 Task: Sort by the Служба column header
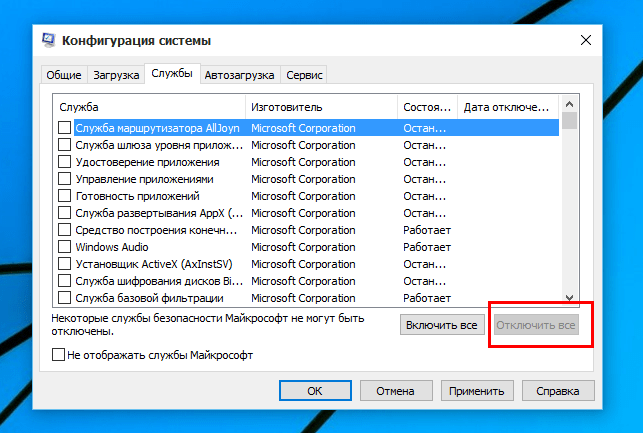(149, 107)
